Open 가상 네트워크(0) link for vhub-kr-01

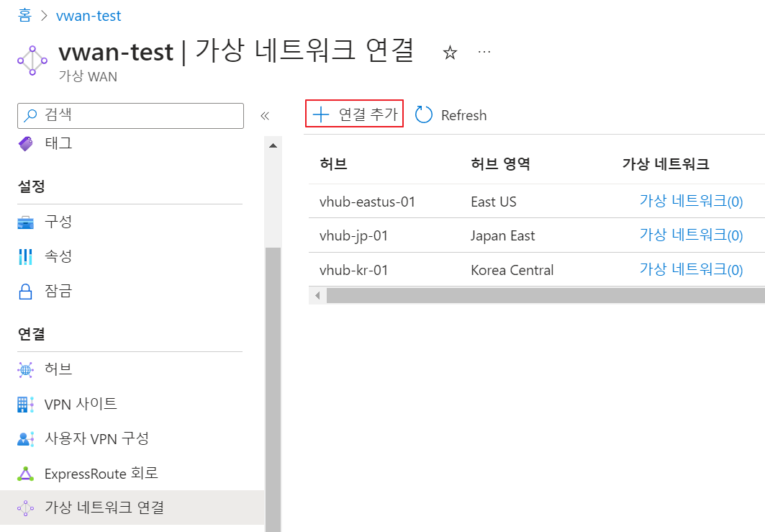point(692,269)
